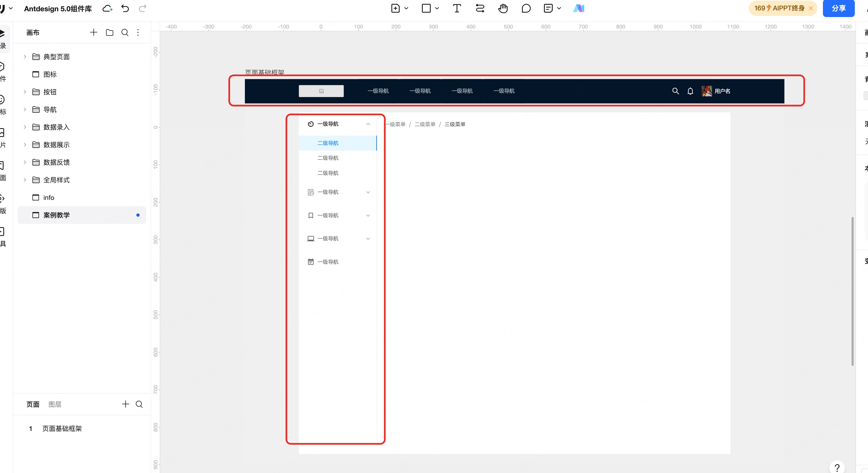868x473 pixels.
Task: Click the logo image placeholder in header
Action: point(321,91)
